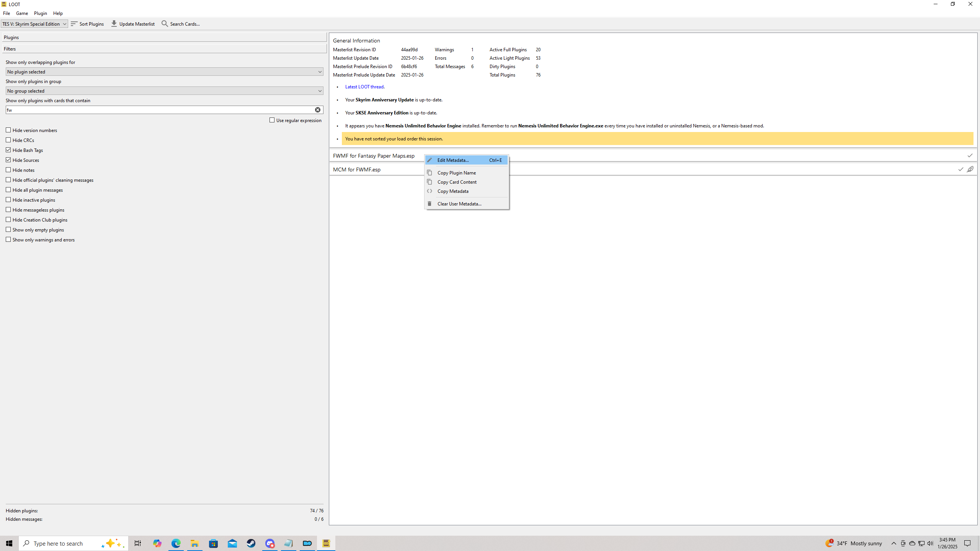
Task: Click the pencil icon Edit Metadata
Action: 430,160
